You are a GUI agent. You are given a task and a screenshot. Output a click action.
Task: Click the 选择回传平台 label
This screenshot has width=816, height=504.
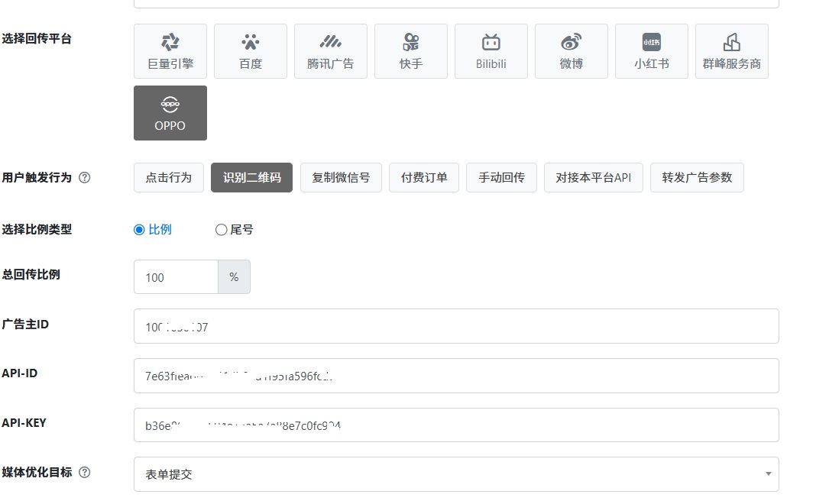coord(37,39)
